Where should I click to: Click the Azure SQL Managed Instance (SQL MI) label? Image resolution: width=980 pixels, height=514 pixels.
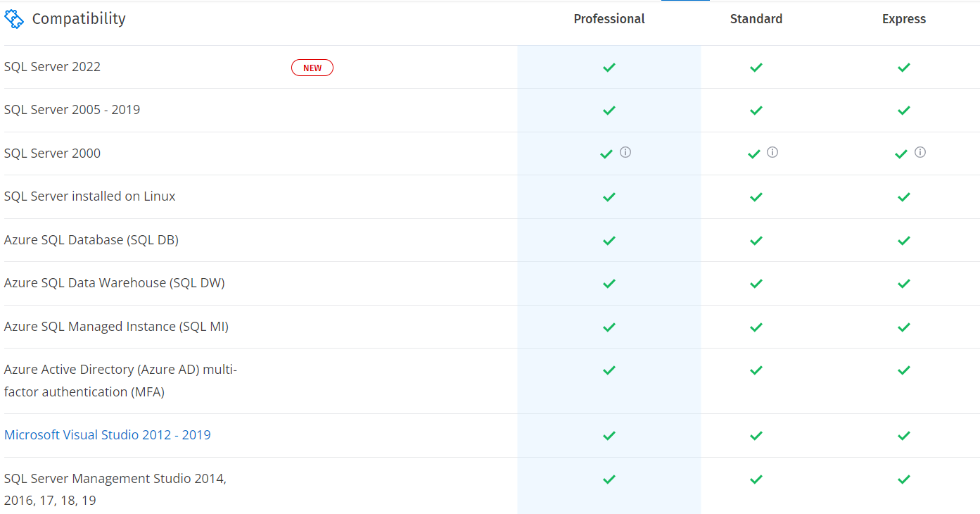tap(116, 327)
